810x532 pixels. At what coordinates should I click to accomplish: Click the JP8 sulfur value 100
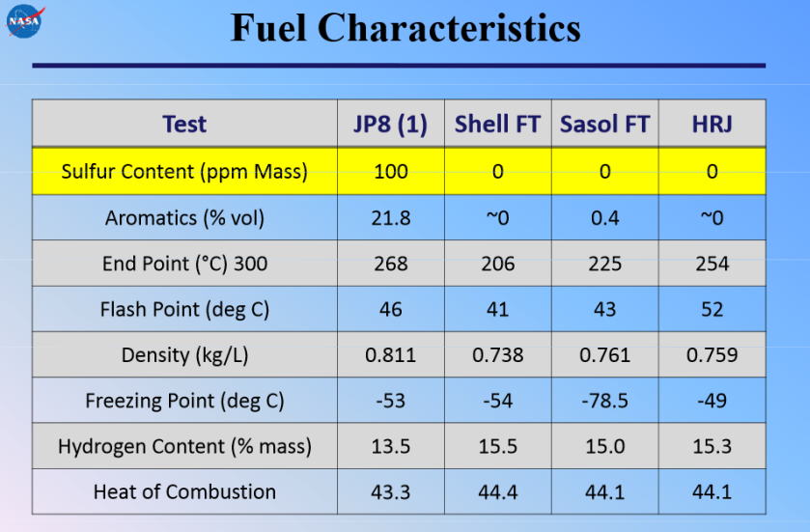[x=391, y=172]
